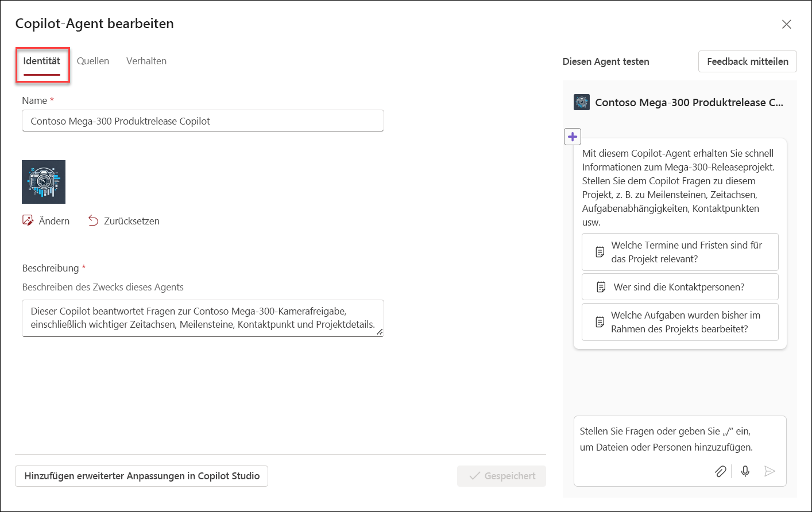This screenshot has height=512, width=812.
Task: Click Hinzufügen erweiterter Anpassungen in Copilot Studio
Action: tap(141, 476)
